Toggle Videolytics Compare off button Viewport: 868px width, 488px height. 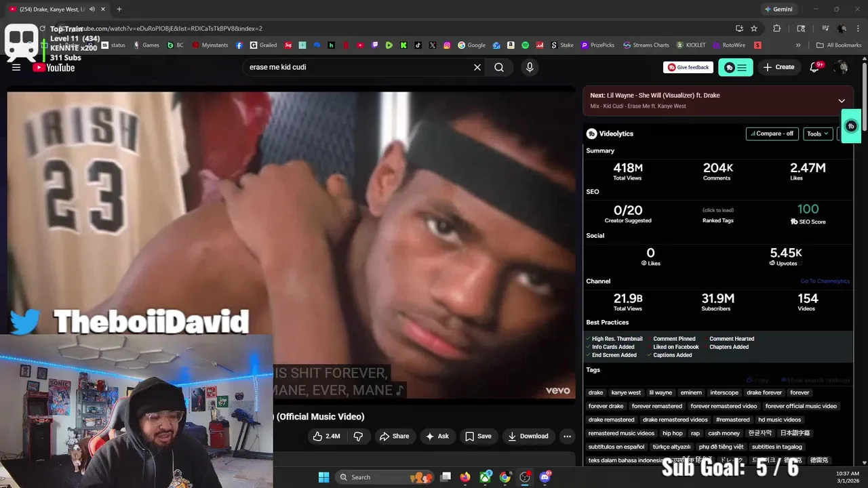click(772, 134)
